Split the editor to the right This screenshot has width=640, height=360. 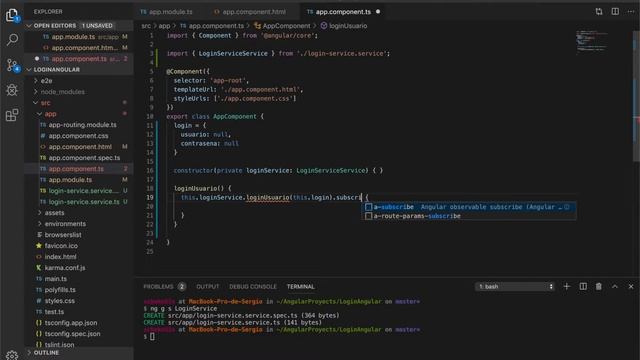615,12
